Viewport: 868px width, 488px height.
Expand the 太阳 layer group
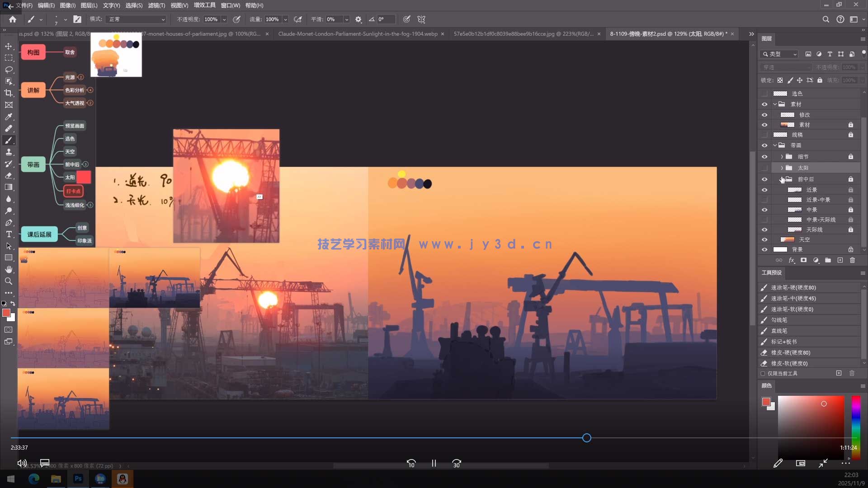click(781, 168)
